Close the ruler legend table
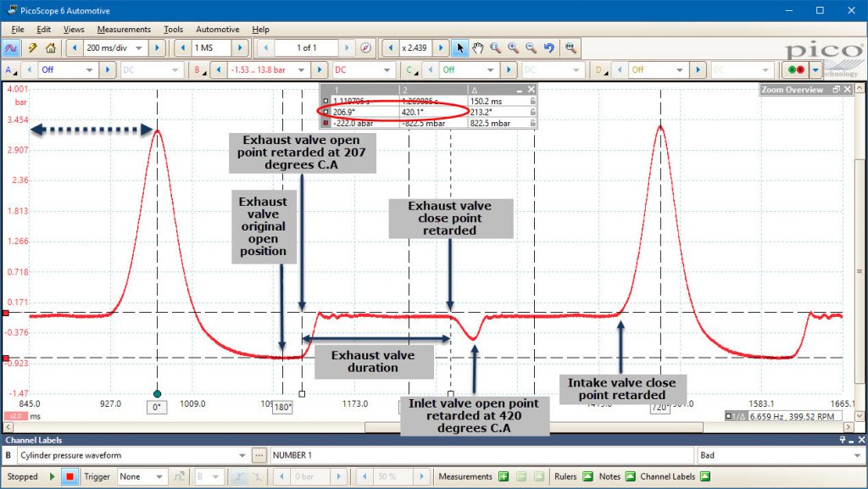The image size is (868, 489). (531, 89)
